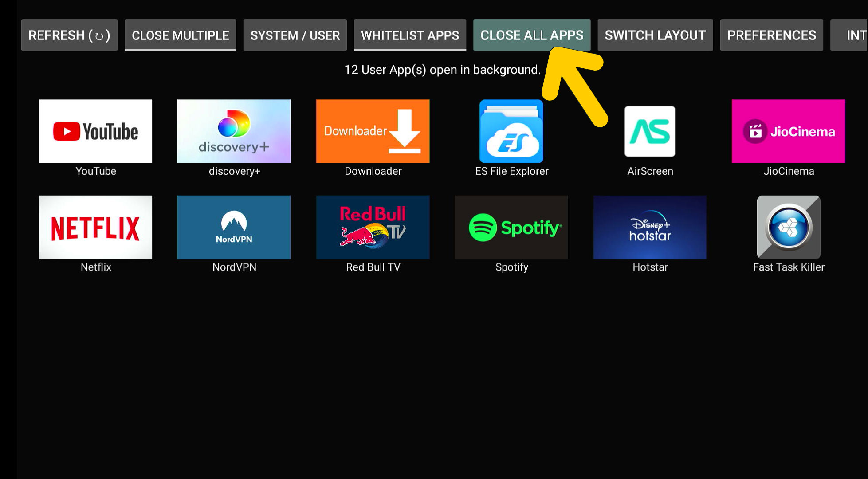Select Close Multiple apps option
This screenshot has width=868, height=479.
click(181, 35)
